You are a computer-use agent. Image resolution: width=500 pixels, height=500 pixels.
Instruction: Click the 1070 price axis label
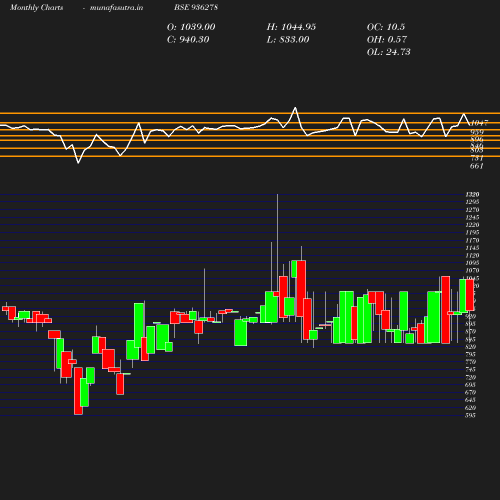click(472, 271)
